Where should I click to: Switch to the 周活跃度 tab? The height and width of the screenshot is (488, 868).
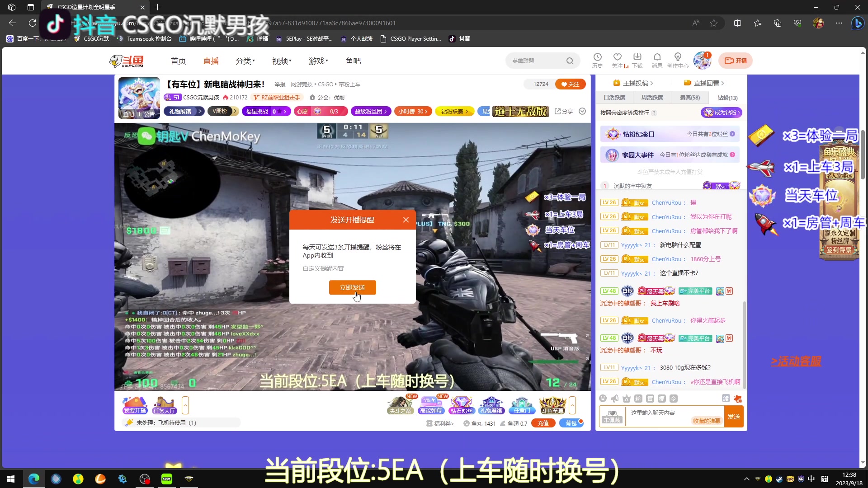click(x=652, y=98)
